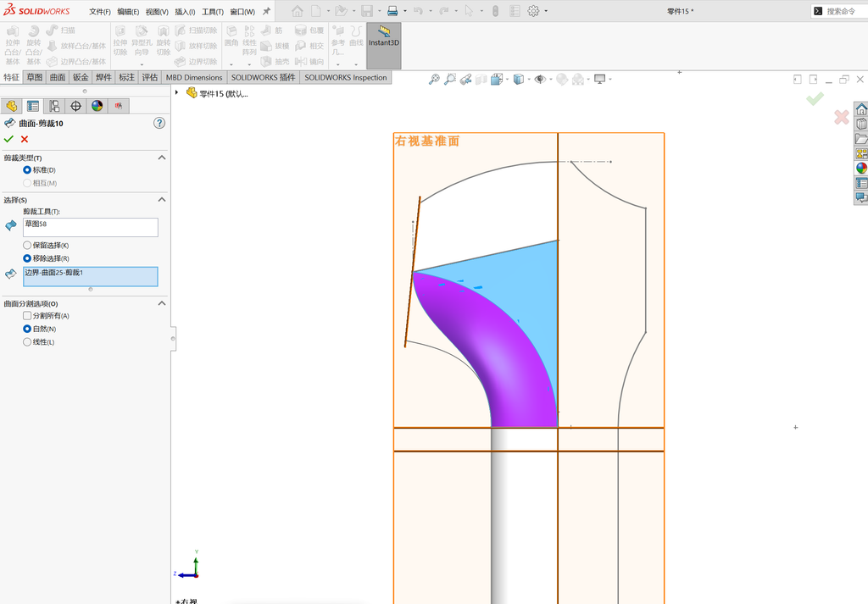Confirm trim with green checkmark in panel
Screen dimensions: 868x604
(8, 140)
